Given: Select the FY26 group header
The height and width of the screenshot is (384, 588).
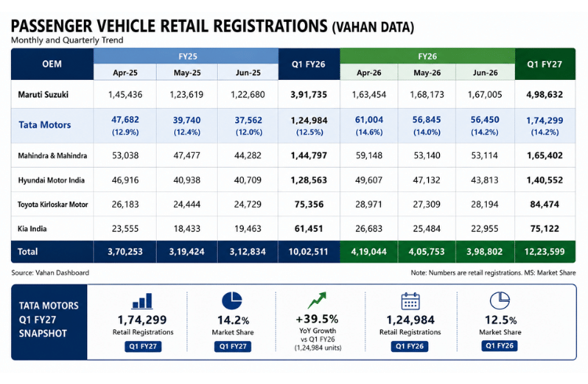Looking at the screenshot, I should 427,56.
